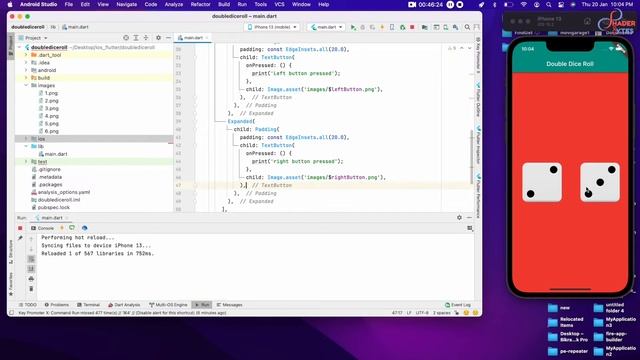This screenshot has width=640, height=360.
Task: Open the Refactor menu
Action: [x=200, y=4]
